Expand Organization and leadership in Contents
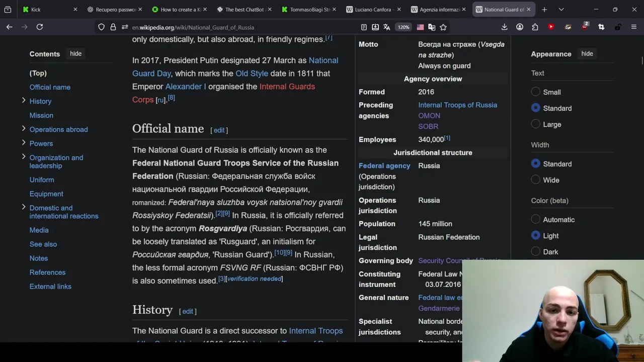644x362 pixels. click(x=24, y=157)
